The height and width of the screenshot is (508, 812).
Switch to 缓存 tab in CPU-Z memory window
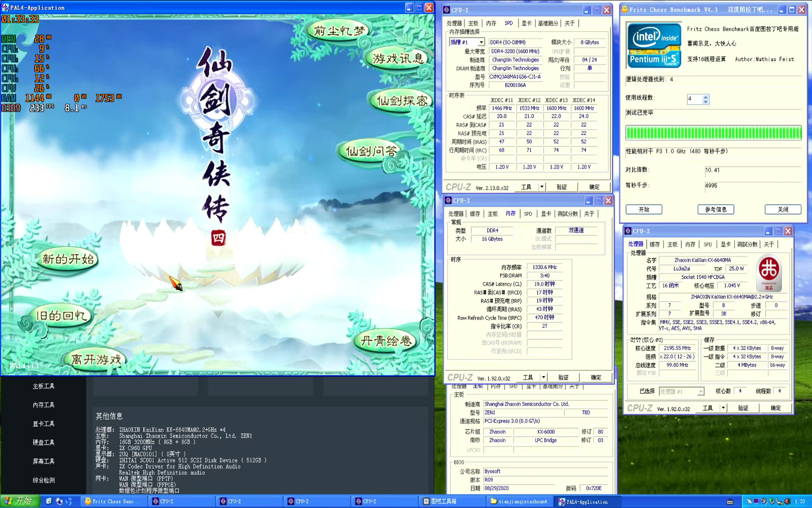(475, 214)
